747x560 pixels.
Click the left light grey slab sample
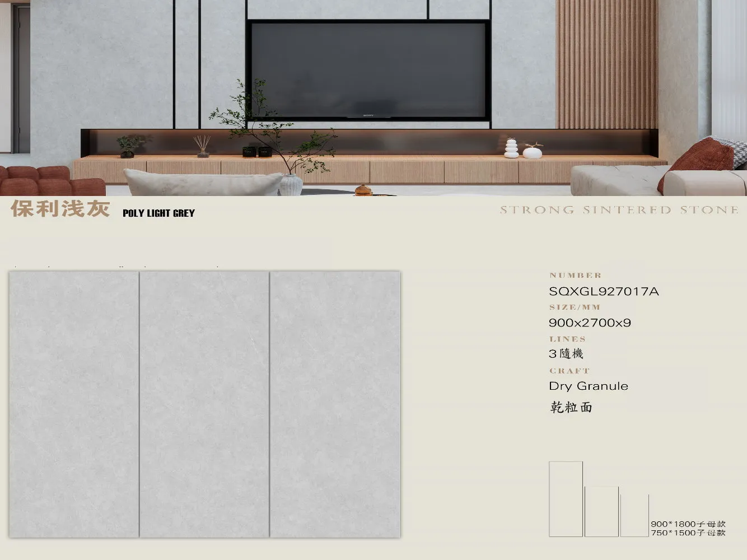click(x=73, y=404)
